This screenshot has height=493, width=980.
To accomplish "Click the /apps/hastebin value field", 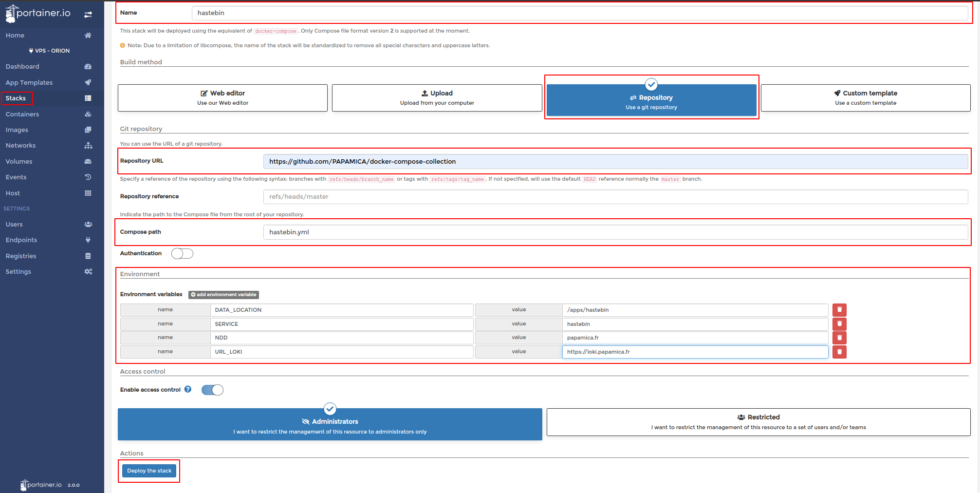I will [695, 310].
